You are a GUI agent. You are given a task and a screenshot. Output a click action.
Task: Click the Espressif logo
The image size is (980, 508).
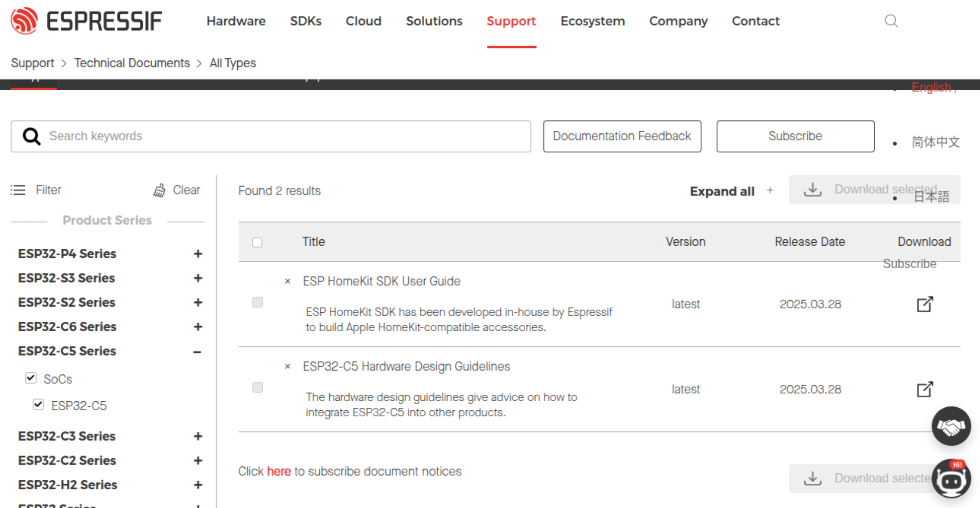[86, 21]
